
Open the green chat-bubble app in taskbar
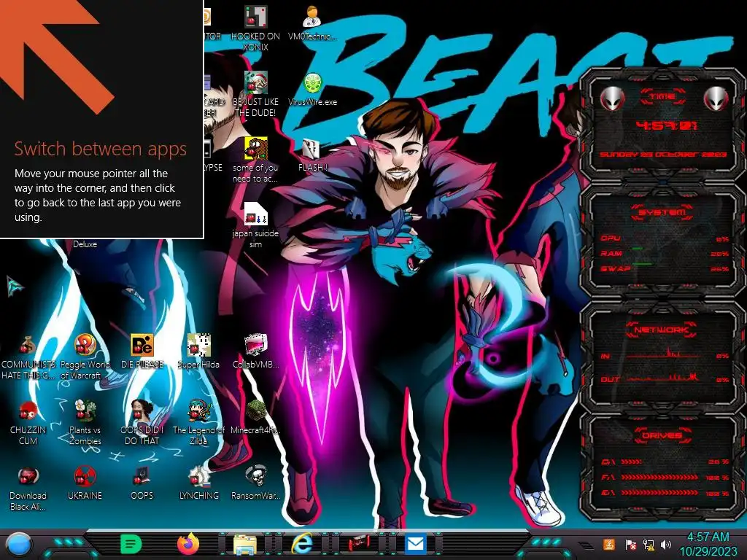131,544
